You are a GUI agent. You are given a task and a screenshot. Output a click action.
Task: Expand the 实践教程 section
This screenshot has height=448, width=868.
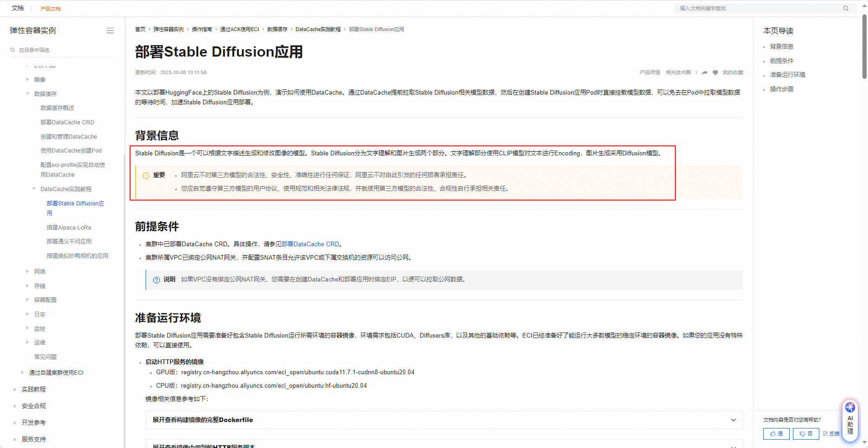[15, 389]
